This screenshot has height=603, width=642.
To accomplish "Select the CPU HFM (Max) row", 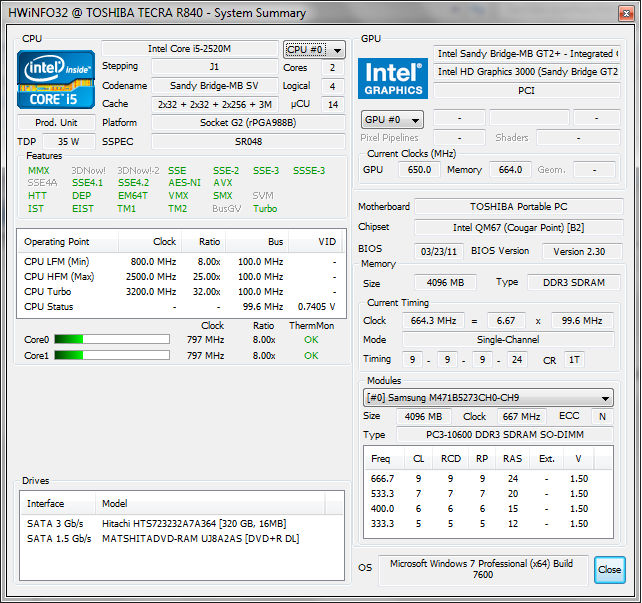I will point(181,277).
